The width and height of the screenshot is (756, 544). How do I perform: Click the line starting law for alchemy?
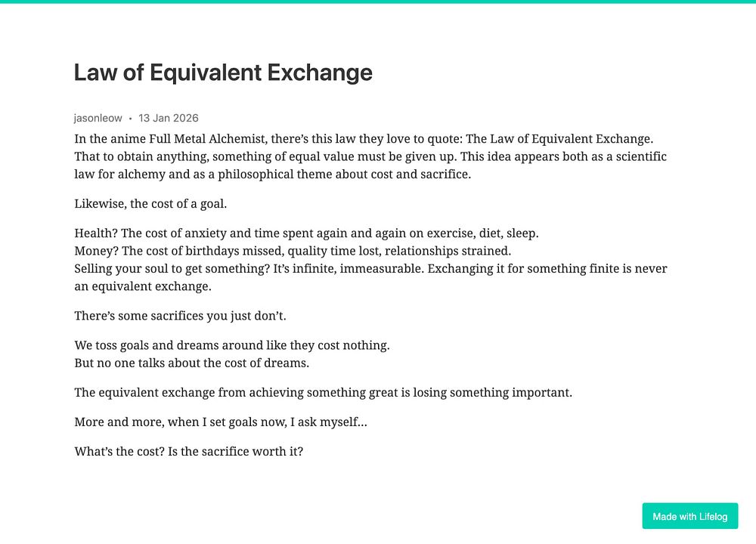tap(272, 175)
